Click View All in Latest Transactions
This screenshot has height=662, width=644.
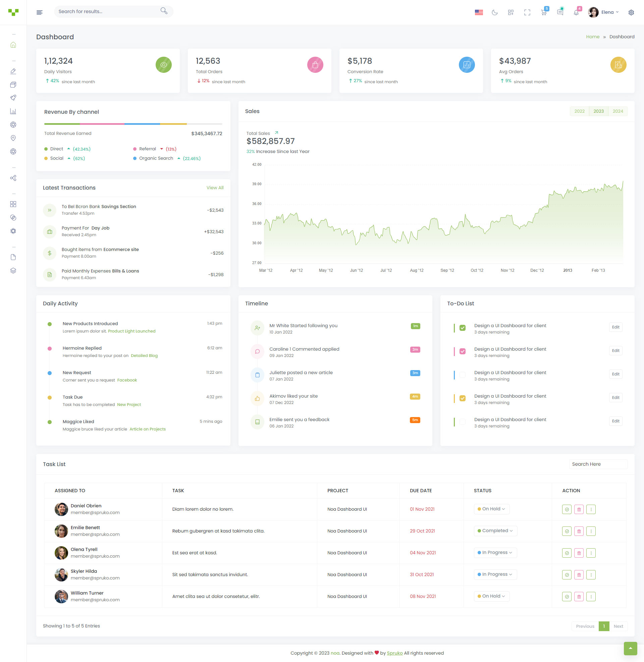click(x=215, y=188)
